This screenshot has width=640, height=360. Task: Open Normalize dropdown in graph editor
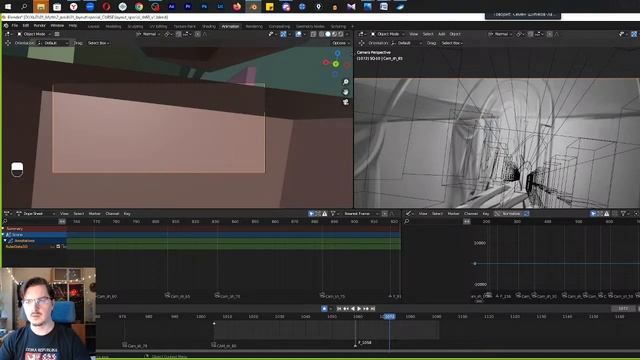[511, 213]
